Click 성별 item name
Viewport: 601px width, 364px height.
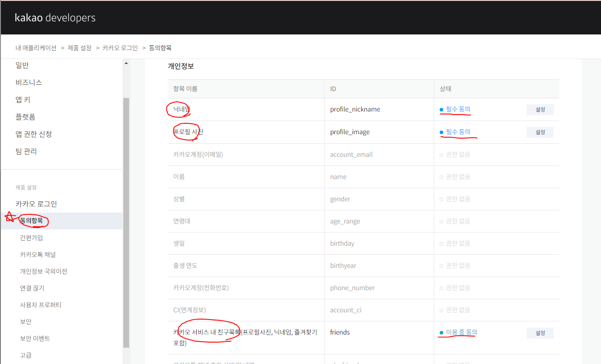pyautogui.click(x=179, y=199)
